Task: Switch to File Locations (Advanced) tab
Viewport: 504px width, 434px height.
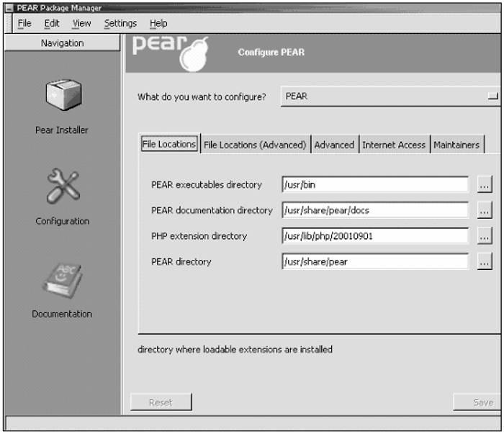Action: click(255, 145)
